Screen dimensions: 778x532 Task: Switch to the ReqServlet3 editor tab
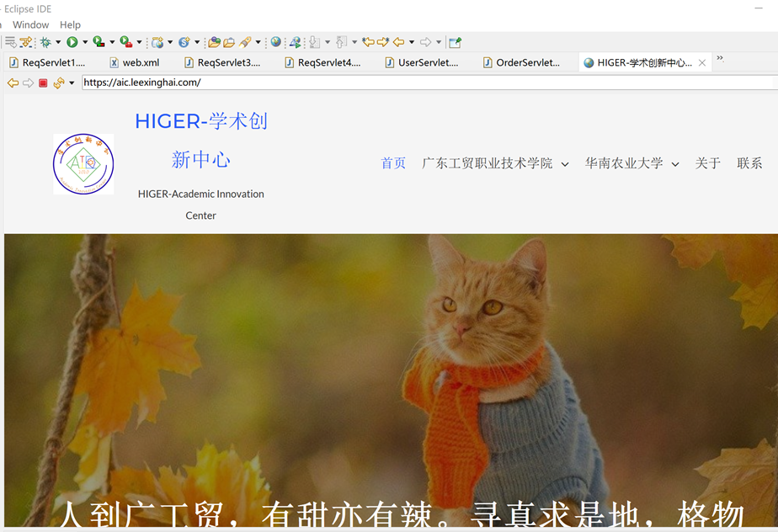(x=223, y=62)
